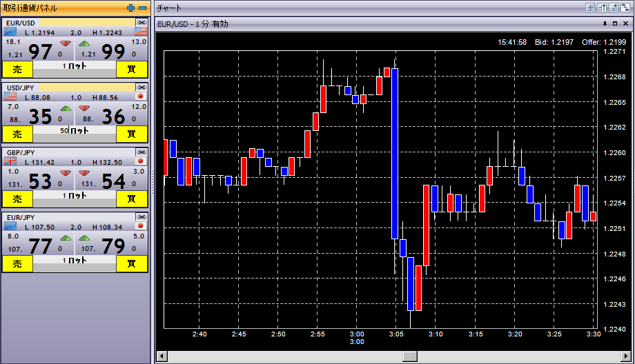Click the GBP/JPY ask price 54
The image size is (635, 364).
click(x=114, y=181)
